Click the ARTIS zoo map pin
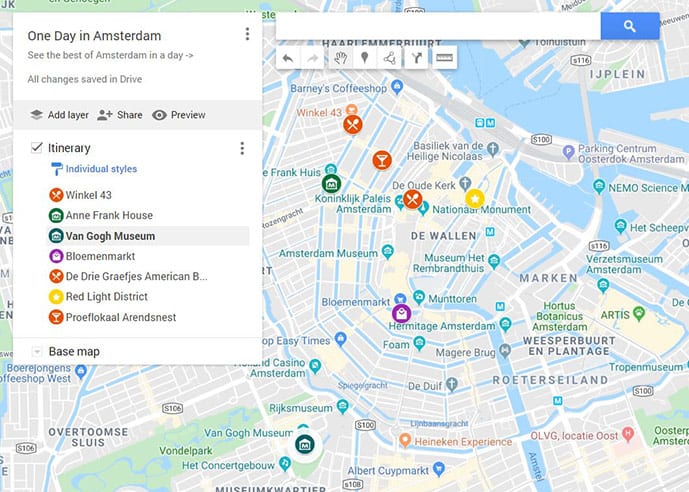 [639, 313]
